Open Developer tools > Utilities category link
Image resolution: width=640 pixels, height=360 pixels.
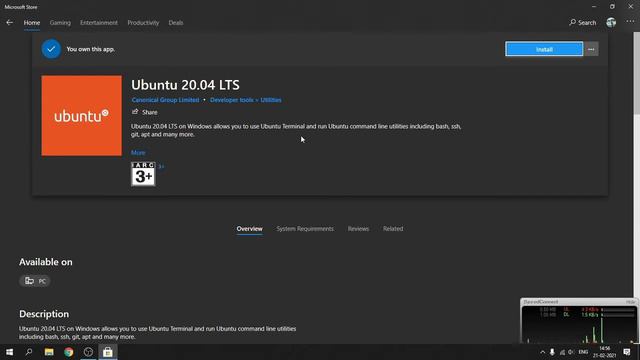click(x=246, y=100)
